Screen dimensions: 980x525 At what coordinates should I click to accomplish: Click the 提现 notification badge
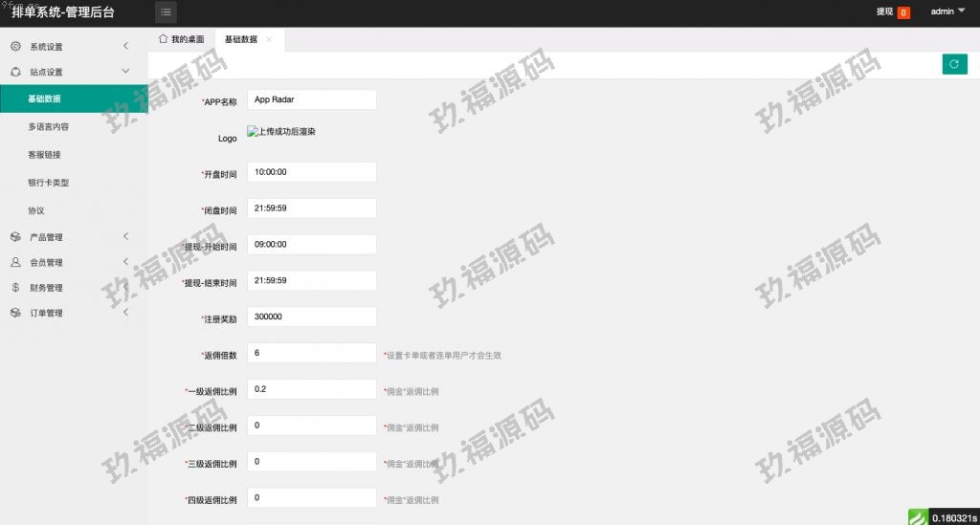coord(903,12)
